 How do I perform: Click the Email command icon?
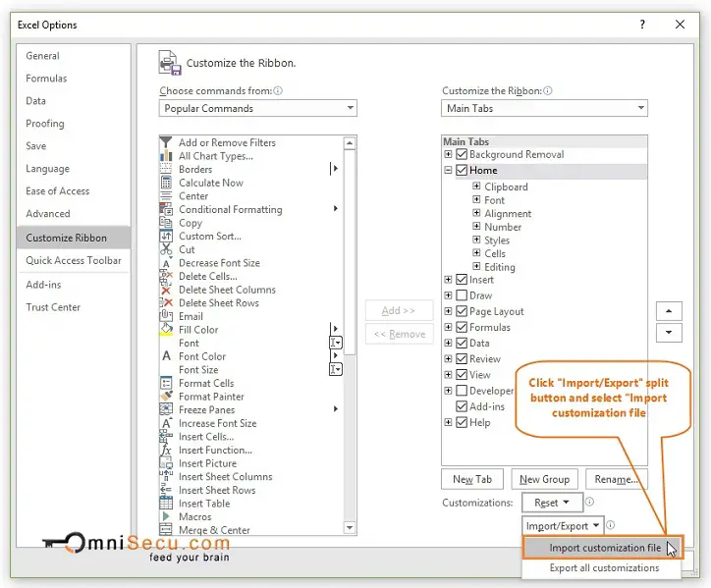point(166,316)
